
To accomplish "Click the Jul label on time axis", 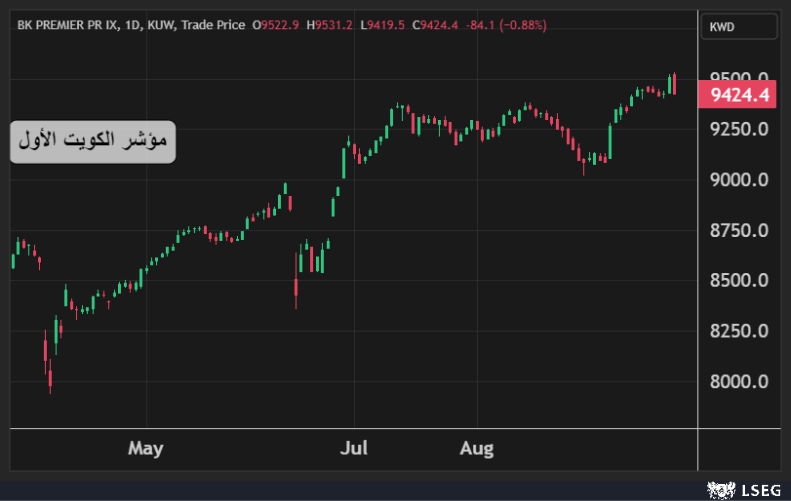I will 353,448.
